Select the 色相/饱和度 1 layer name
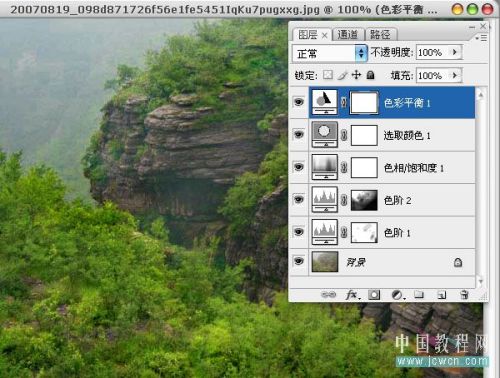Screen dimensions: 500x378 click(414, 168)
